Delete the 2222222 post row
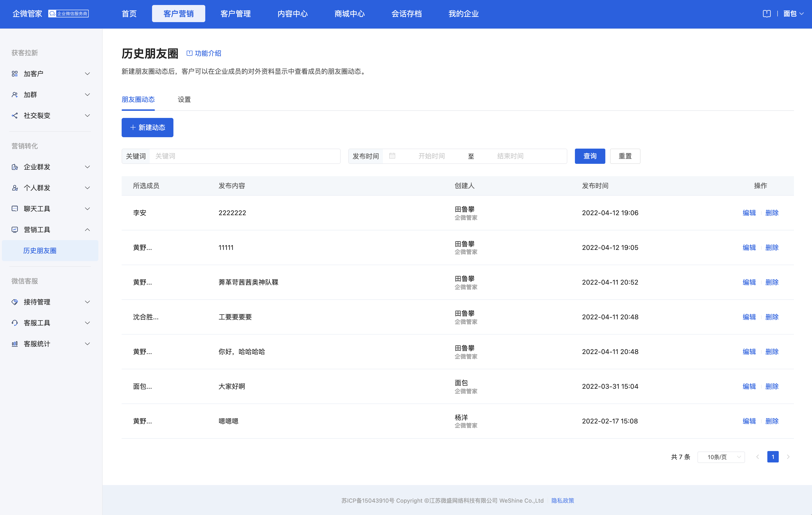The width and height of the screenshot is (812, 515). 772,213
